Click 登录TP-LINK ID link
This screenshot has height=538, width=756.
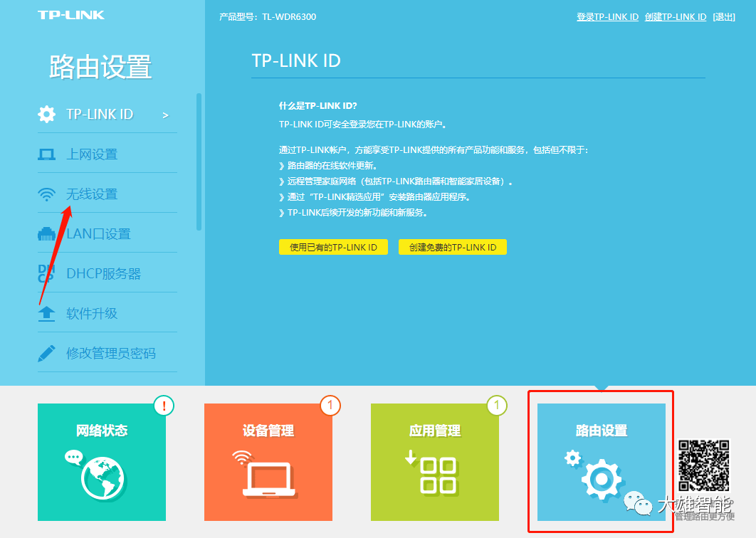tap(607, 17)
